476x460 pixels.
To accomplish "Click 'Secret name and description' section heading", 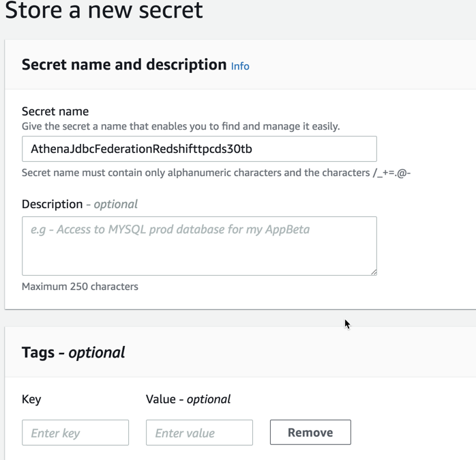I will [124, 65].
